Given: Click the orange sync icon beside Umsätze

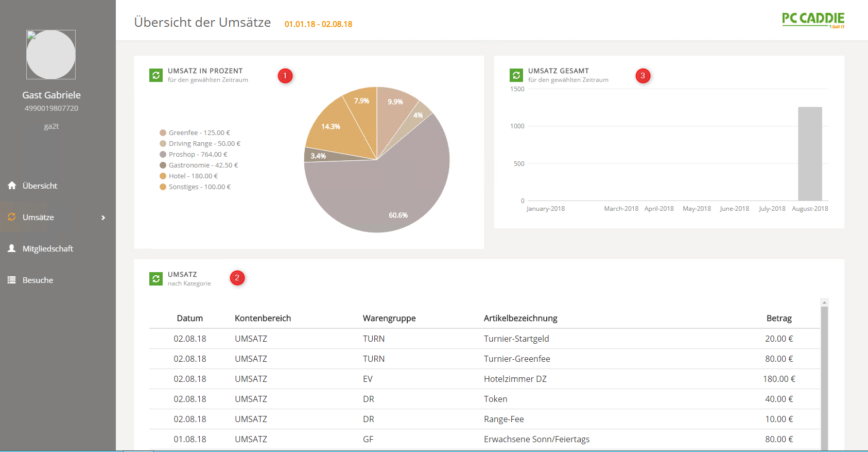Looking at the screenshot, I should [12, 217].
